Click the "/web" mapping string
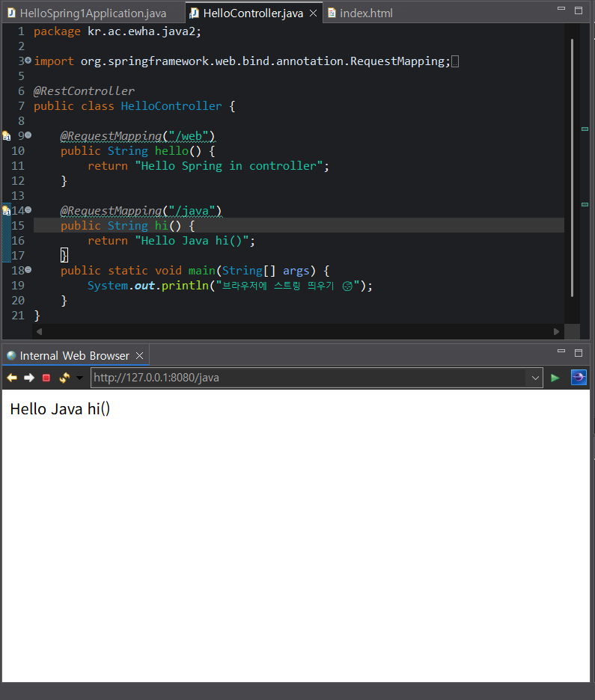The image size is (595, 700). pyautogui.click(x=189, y=136)
